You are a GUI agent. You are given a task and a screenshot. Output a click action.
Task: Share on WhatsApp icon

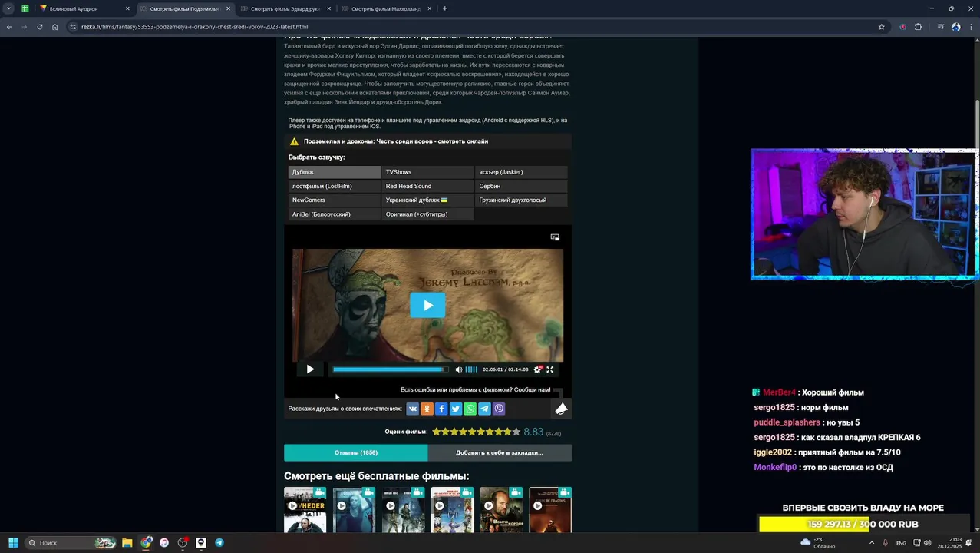(x=470, y=409)
